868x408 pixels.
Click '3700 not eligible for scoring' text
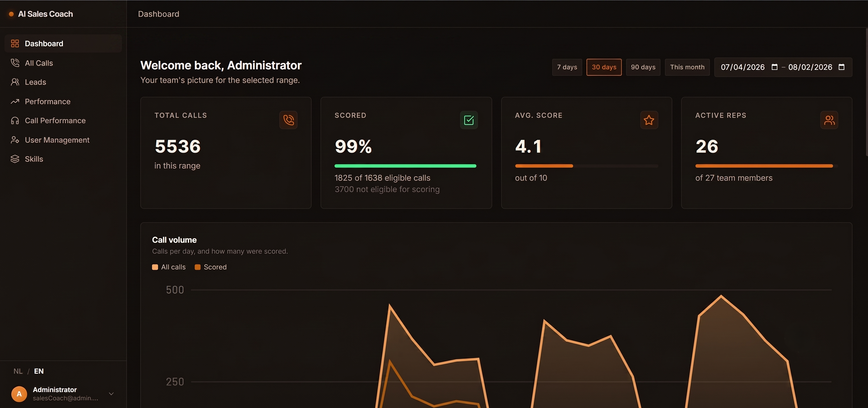coord(387,189)
